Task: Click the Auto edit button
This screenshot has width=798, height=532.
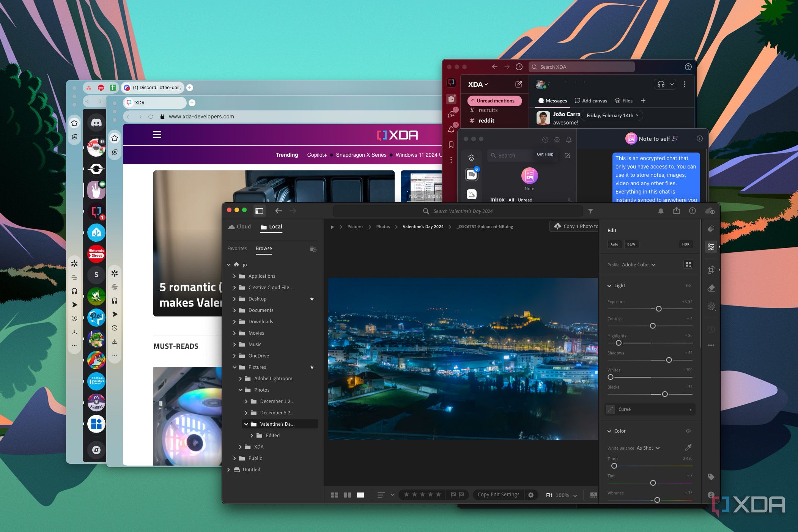Action: tap(614, 244)
